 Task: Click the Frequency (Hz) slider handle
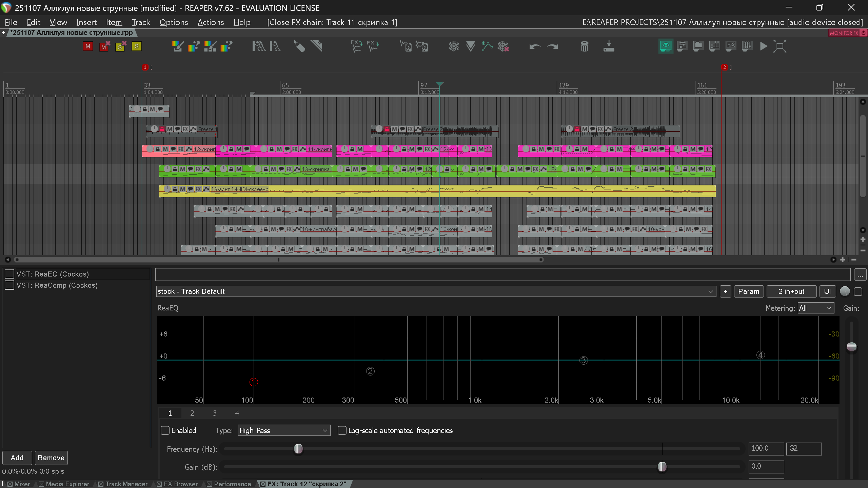298,449
